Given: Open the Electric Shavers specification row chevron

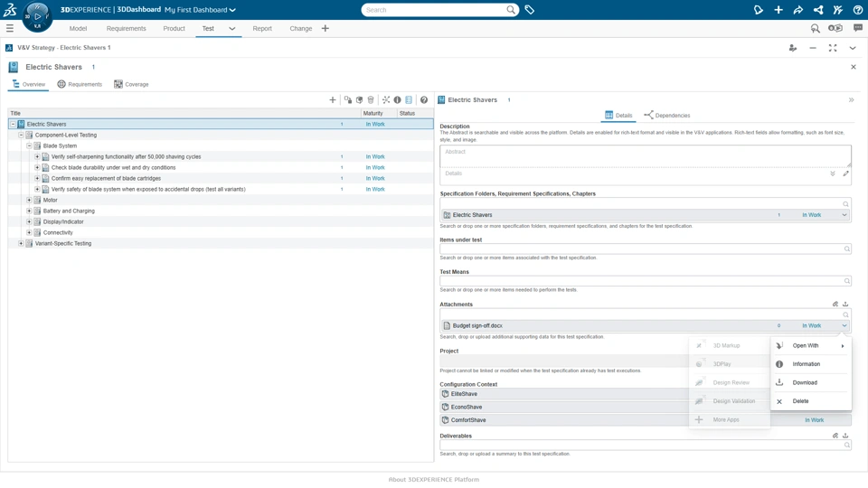Looking at the screenshot, I should (844, 215).
